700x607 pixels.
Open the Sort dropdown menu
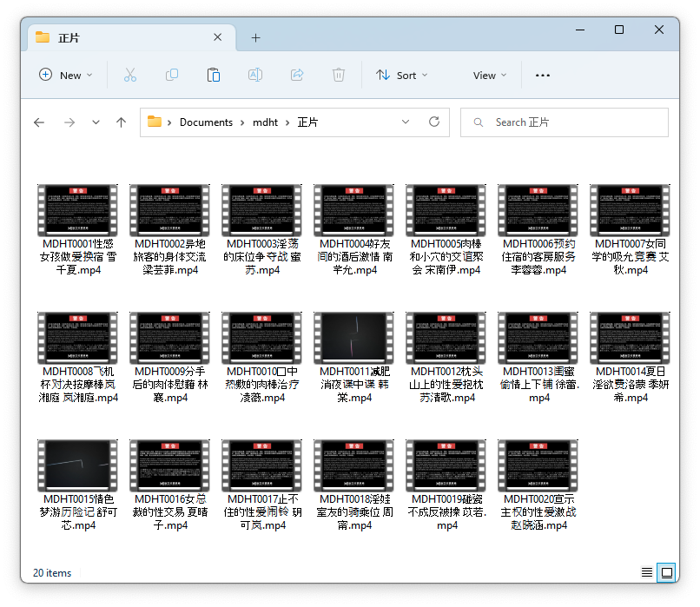(401, 76)
